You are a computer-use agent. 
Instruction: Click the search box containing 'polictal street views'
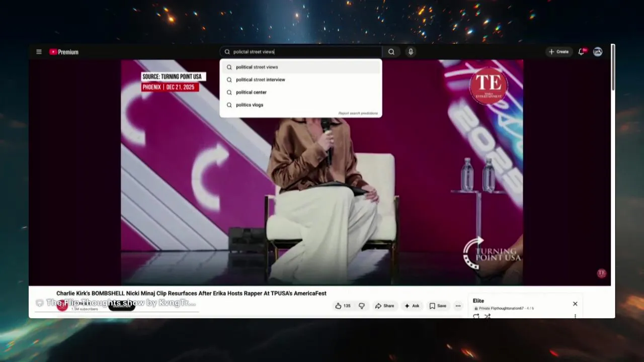click(x=301, y=52)
